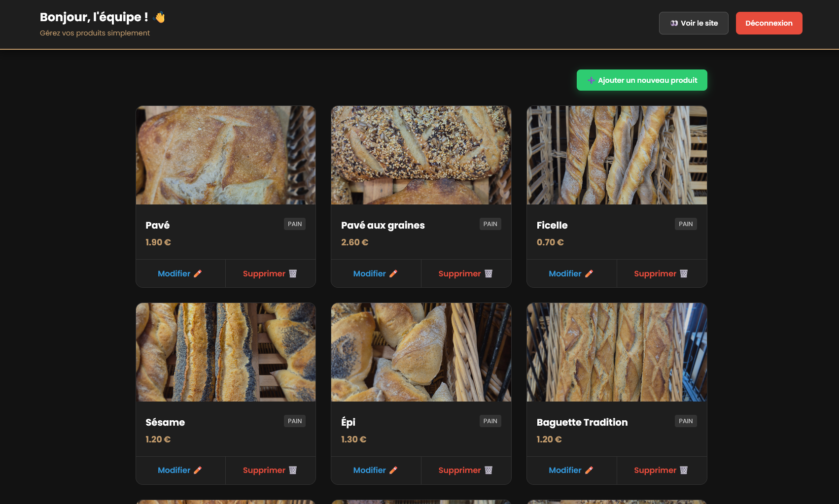The height and width of the screenshot is (504, 839).
Task: Click the trash icon on the Pavé card
Action: (293, 273)
